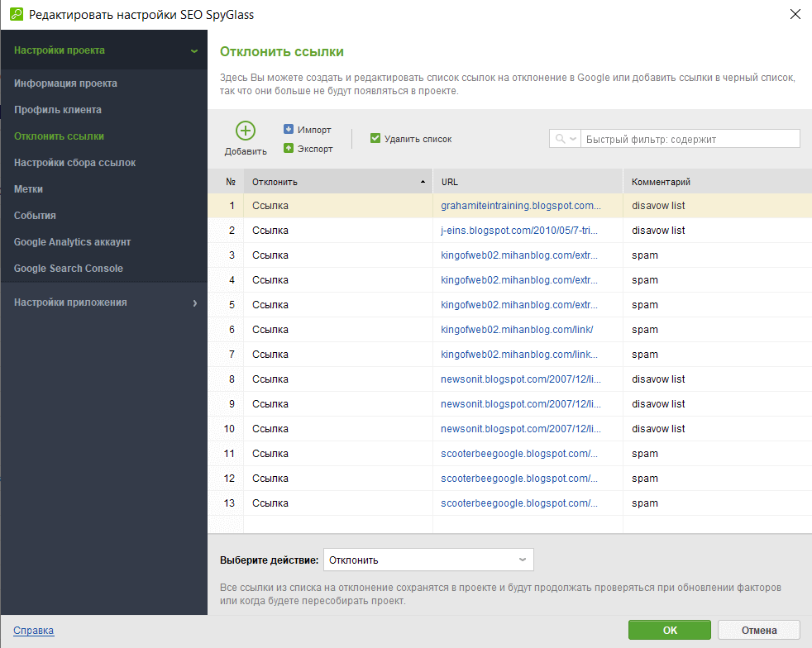Image resolution: width=812 pixels, height=648 pixels.
Task: Collapse the Настройки проекта section
Action: (194, 50)
